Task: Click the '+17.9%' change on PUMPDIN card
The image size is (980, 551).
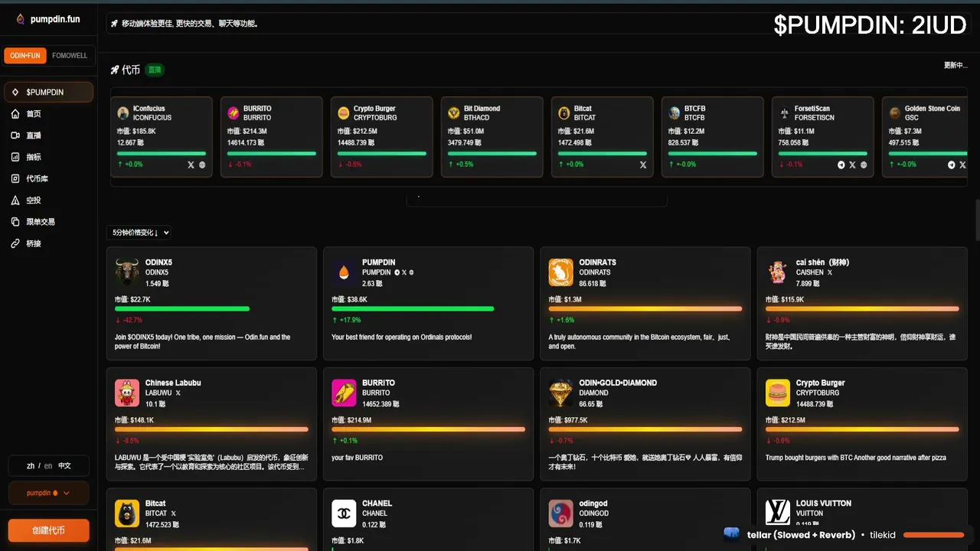Action: pos(350,320)
